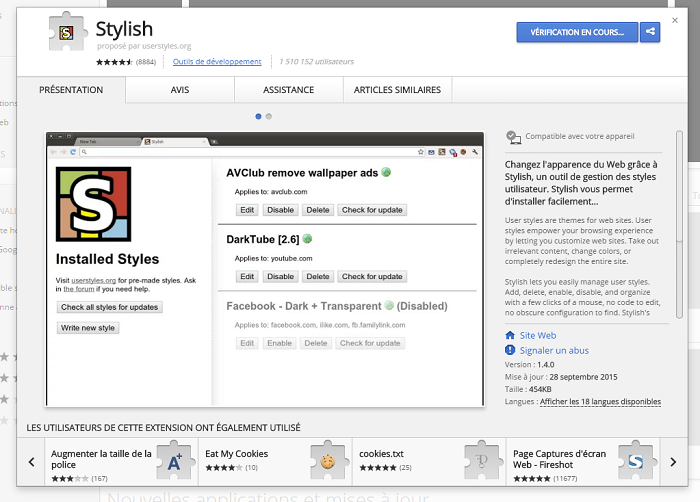Click the home icon beside Site Web
Screen dimensions: 700x502
point(510,335)
